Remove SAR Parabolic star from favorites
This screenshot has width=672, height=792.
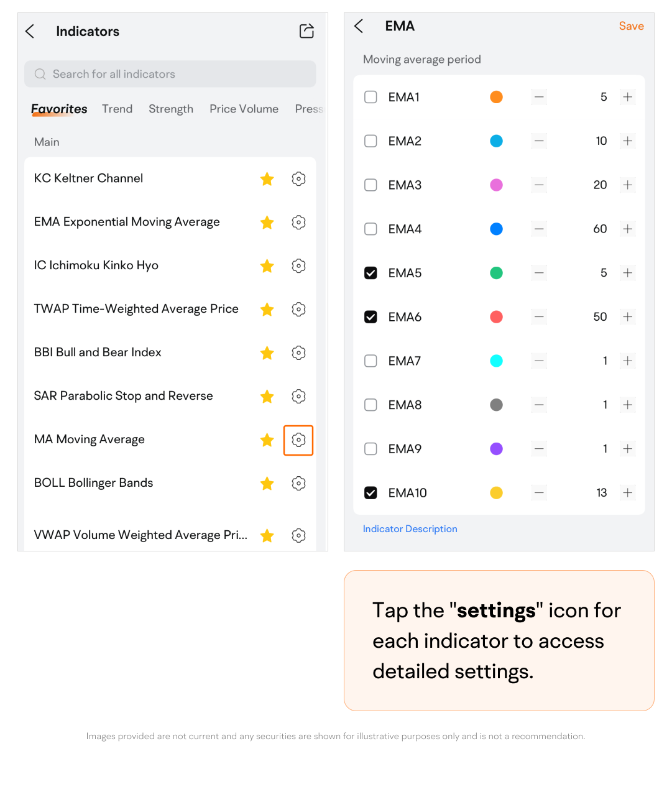(x=267, y=397)
